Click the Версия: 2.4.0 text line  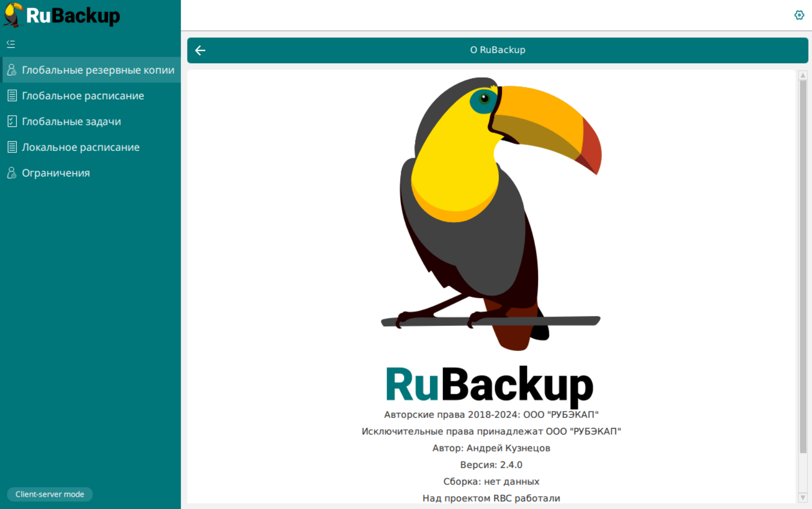[491, 465]
